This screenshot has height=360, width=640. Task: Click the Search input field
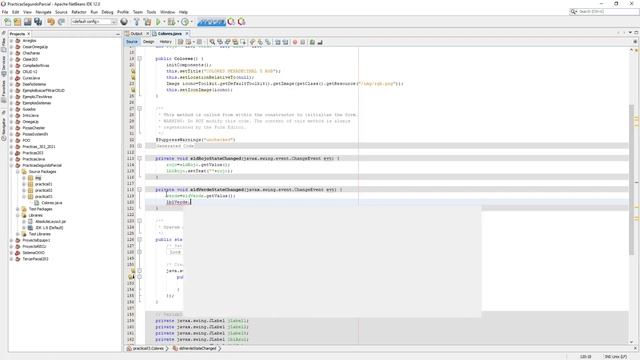click(608, 11)
